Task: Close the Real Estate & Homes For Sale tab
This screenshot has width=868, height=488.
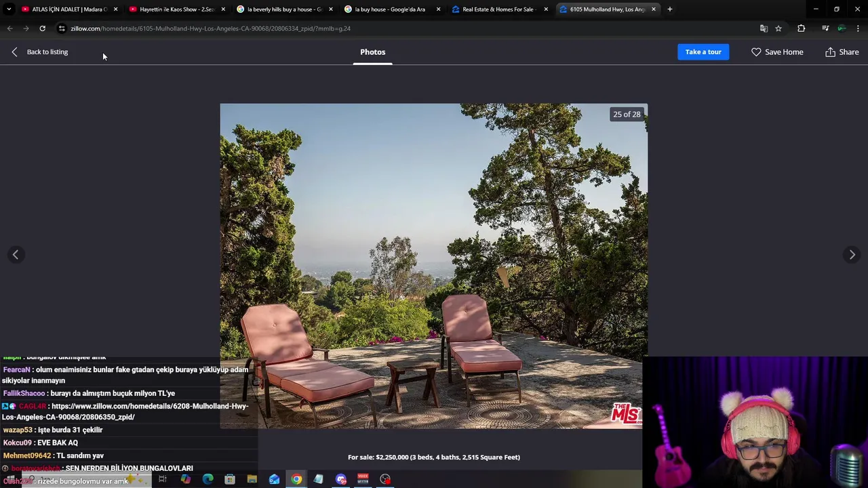Action: [x=546, y=9]
